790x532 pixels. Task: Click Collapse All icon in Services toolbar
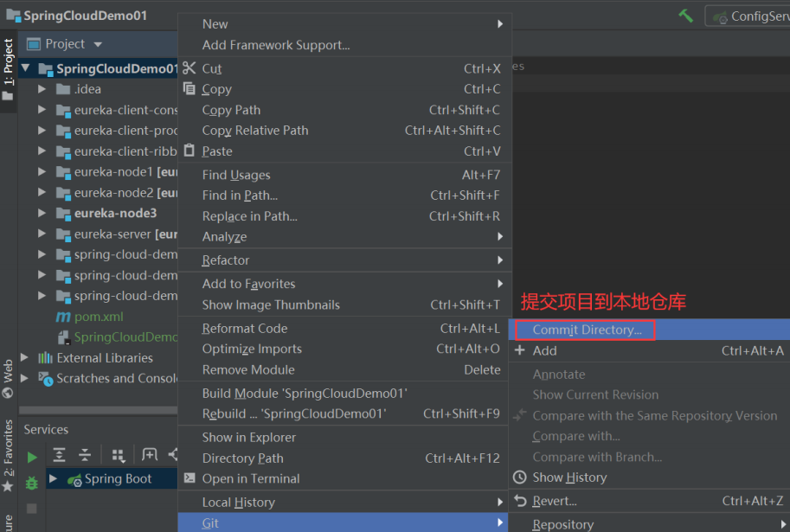pos(85,455)
